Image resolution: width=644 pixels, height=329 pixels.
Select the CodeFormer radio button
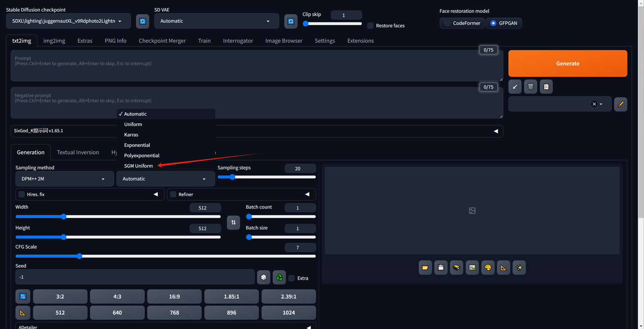click(447, 23)
